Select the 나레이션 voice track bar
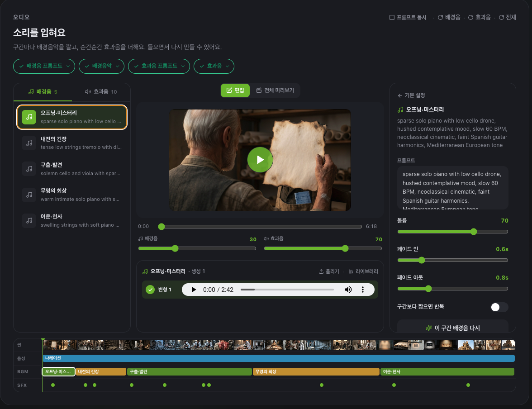Screen dimensions: 532x409 pos(279,358)
